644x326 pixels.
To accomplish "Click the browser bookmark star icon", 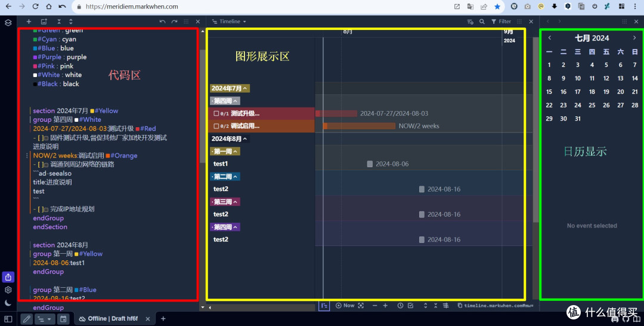I will pos(497,7).
